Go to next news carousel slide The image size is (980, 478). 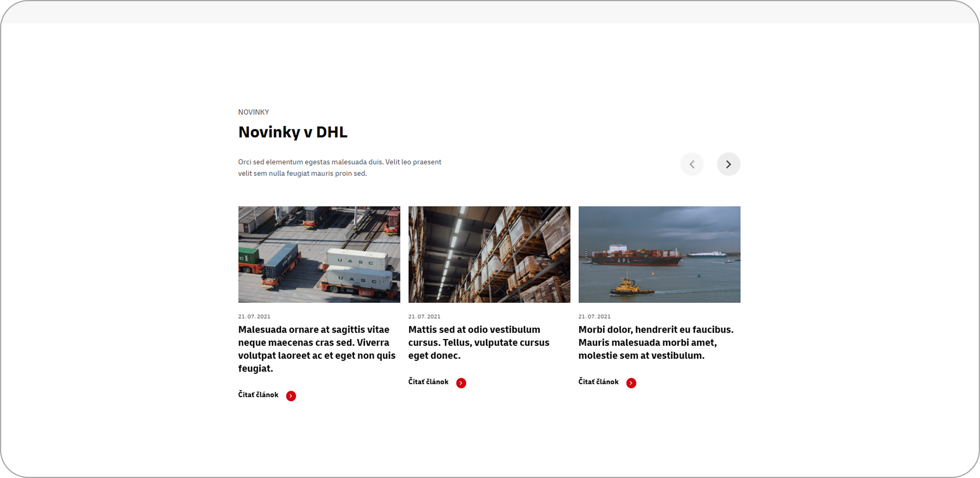(x=729, y=164)
